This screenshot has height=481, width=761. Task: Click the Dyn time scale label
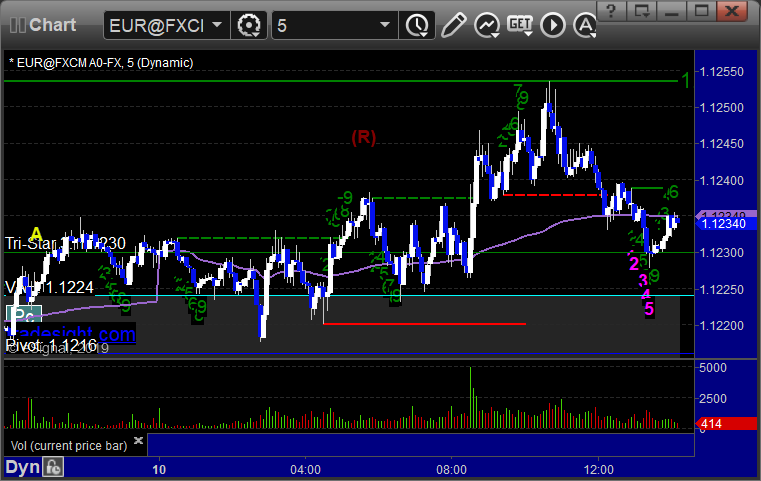click(22, 467)
